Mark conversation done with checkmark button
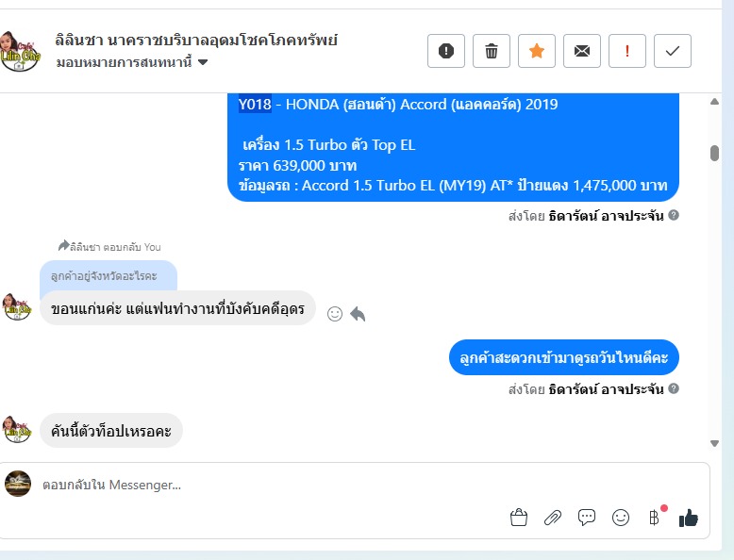This screenshot has width=734, height=560. pyautogui.click(x=673, y=51)
